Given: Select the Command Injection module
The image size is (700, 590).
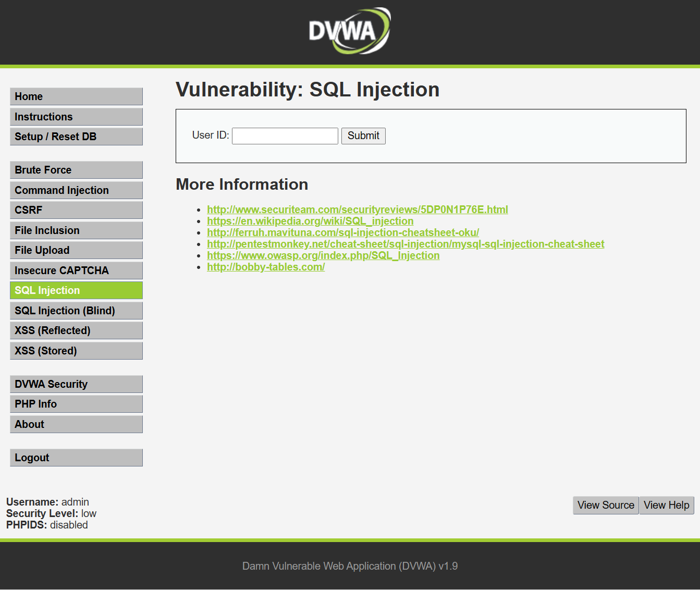Looking at the screenshot, I should tap(76, 190).
